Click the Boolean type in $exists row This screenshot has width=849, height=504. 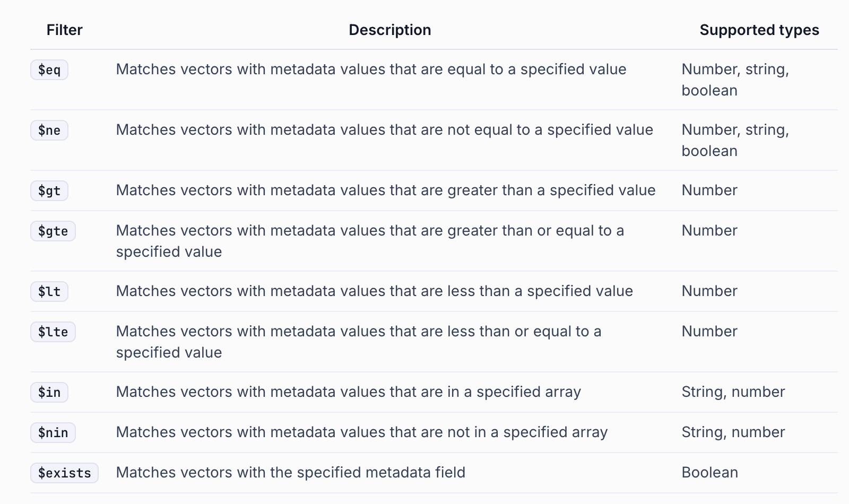click(709, 473)
